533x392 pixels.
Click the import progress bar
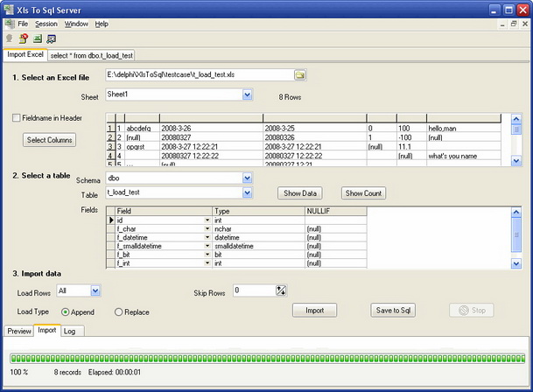tap(265, 358)
